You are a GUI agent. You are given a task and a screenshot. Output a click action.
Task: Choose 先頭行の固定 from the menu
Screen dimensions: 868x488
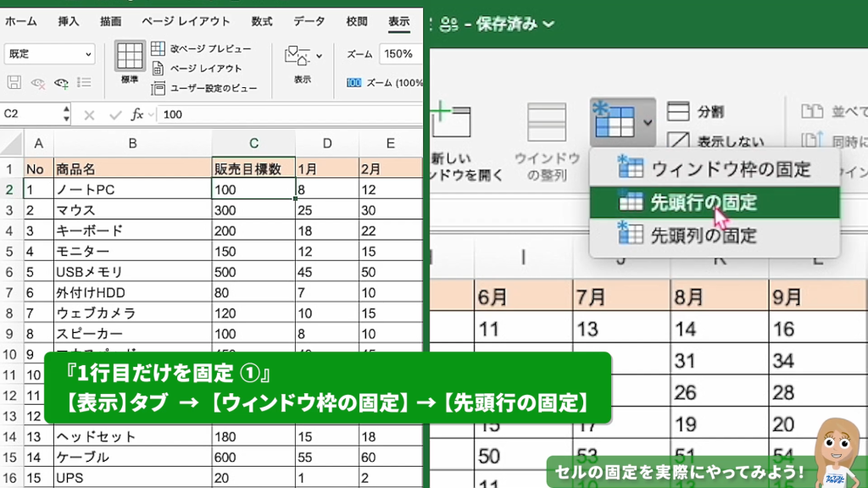pyautogui.click(x=704, y=202)
